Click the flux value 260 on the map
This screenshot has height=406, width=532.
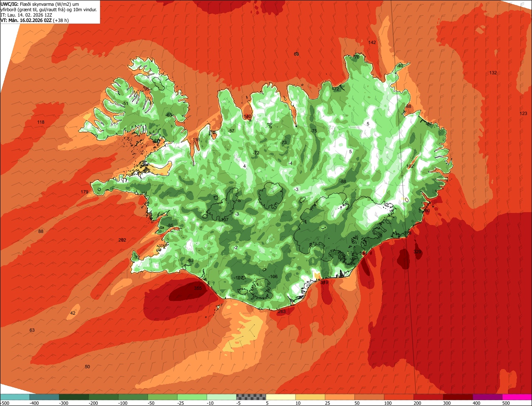pos(426,210)
